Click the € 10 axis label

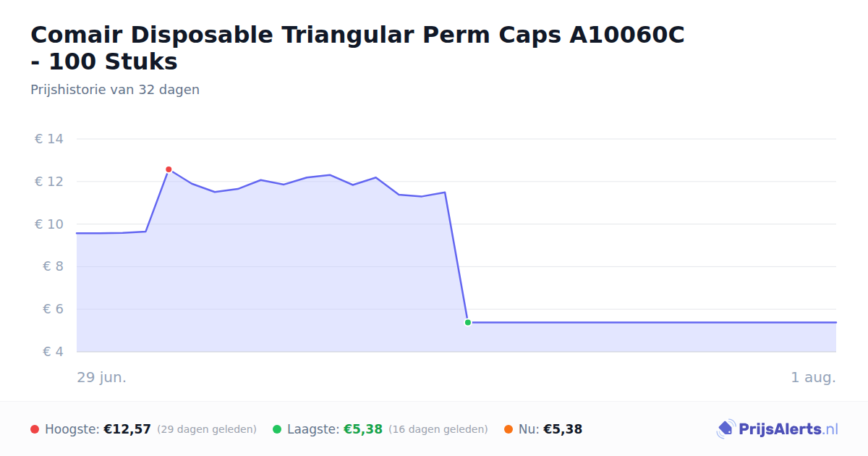[49, 224]
